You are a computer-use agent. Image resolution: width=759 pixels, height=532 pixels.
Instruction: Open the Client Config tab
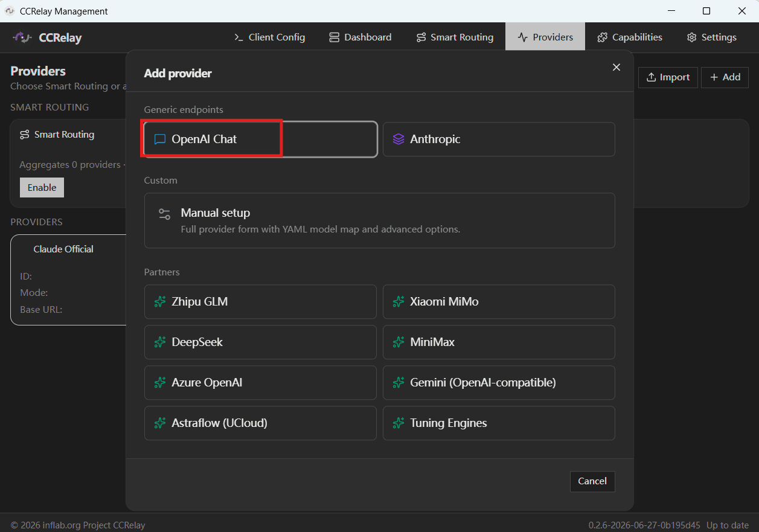tap(269, 37)
